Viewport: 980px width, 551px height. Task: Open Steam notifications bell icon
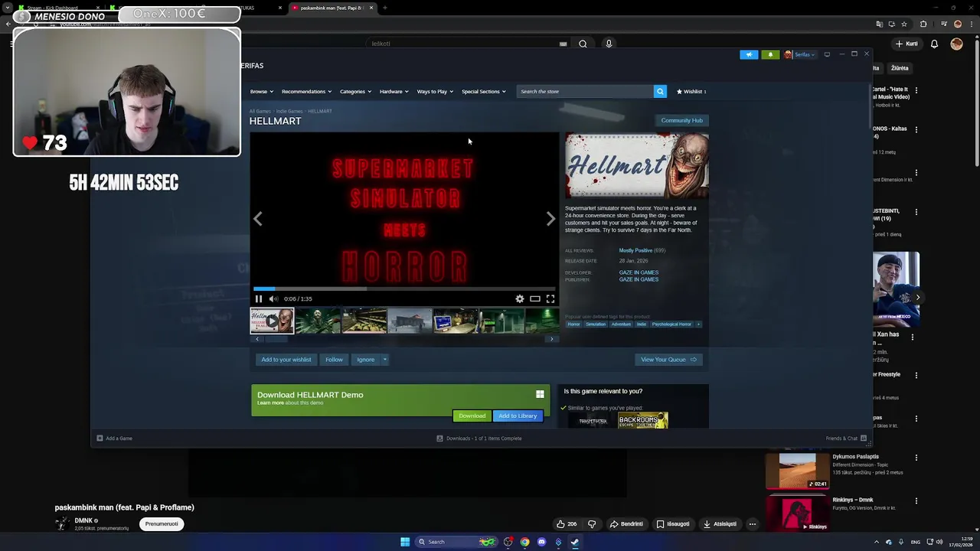(x=770, y=54)
